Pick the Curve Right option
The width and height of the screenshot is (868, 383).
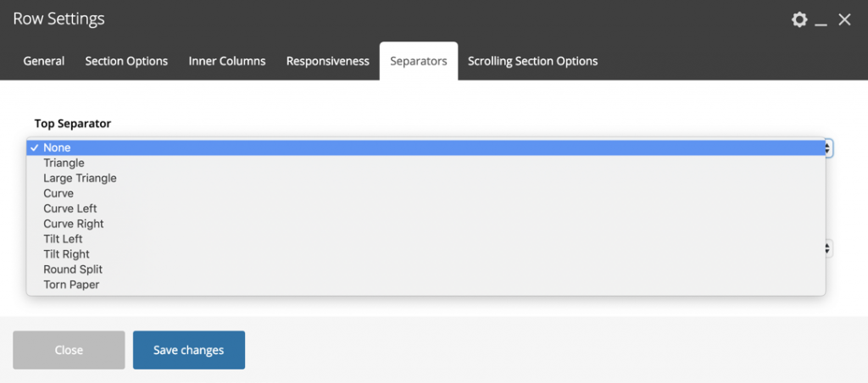73,224
